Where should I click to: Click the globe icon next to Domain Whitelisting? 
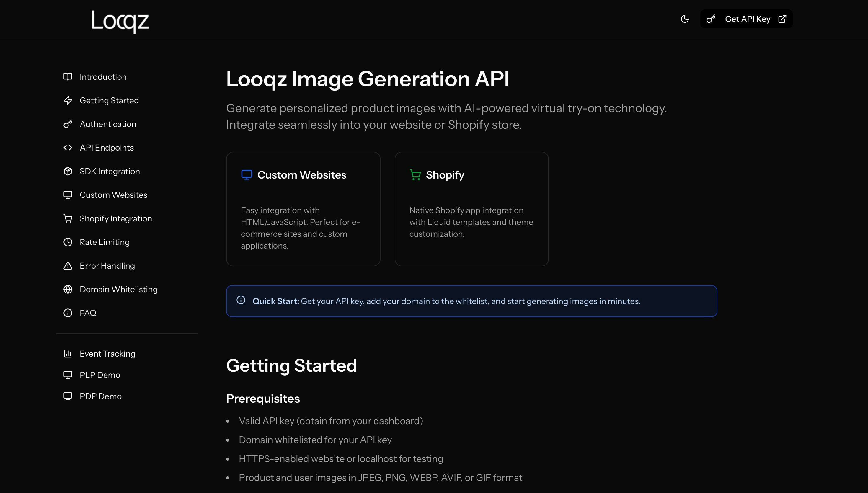(x=68, y=289)
